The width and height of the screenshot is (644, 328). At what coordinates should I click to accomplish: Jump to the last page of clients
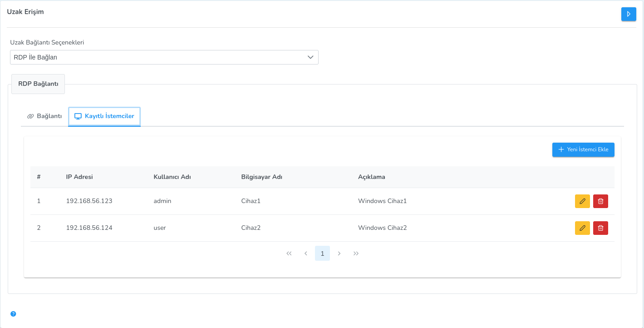(356, 253)
